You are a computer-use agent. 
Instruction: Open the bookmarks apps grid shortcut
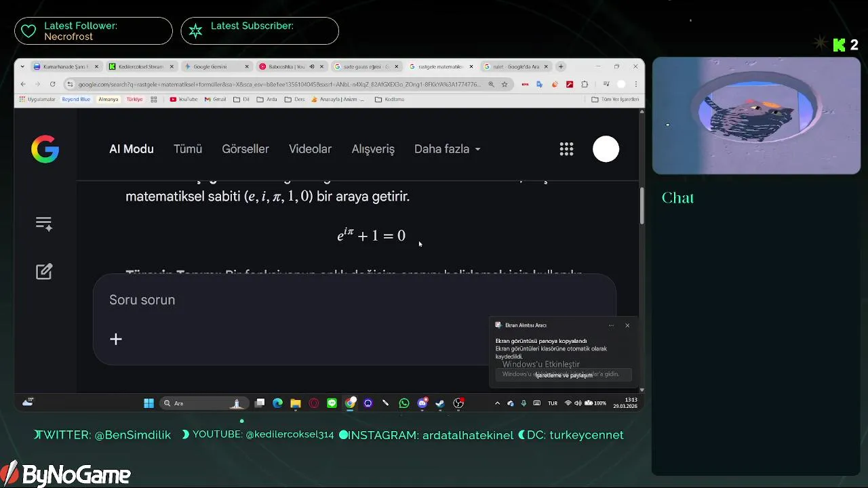click(x=154, y=99)
